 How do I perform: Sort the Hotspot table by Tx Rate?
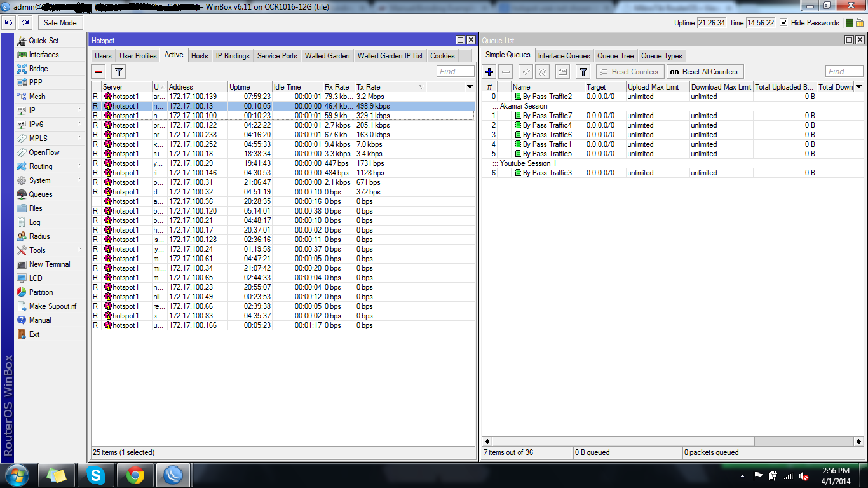click(x=390, y=87)
